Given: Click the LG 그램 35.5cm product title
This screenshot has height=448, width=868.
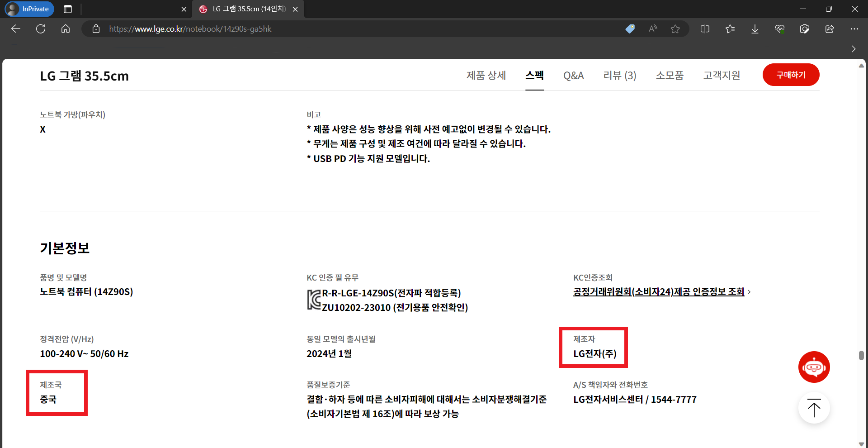Looking at the screenshot, I should (x=85, y=76).
